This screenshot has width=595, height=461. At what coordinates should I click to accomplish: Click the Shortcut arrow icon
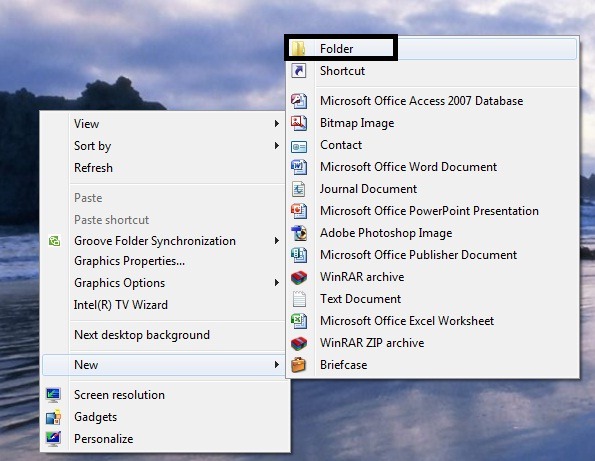(299, 71)
